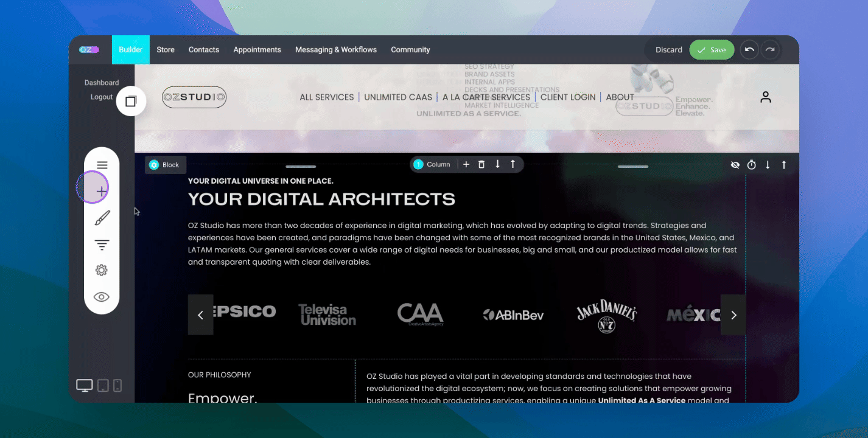Switch to desktop view
The image size is (868, 438).
click(x=84, y=386)
